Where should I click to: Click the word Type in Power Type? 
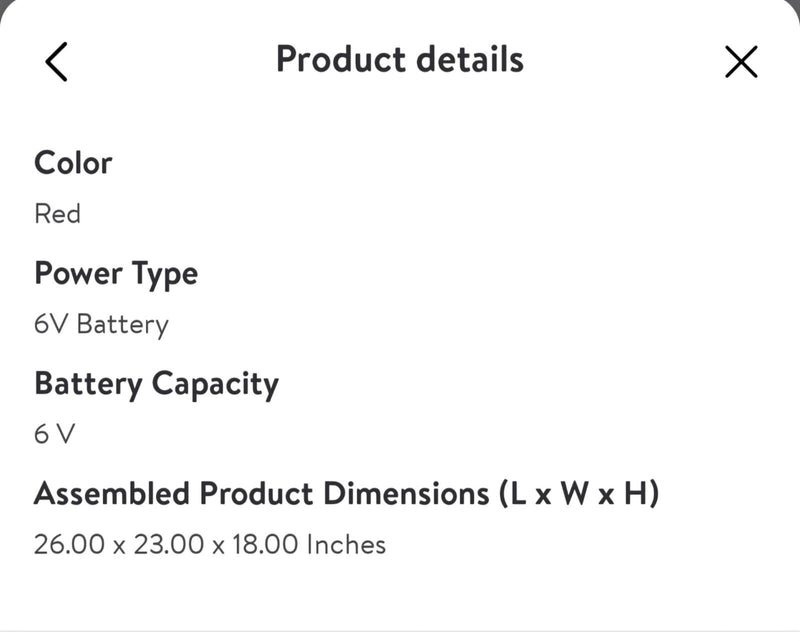point(164,275)
